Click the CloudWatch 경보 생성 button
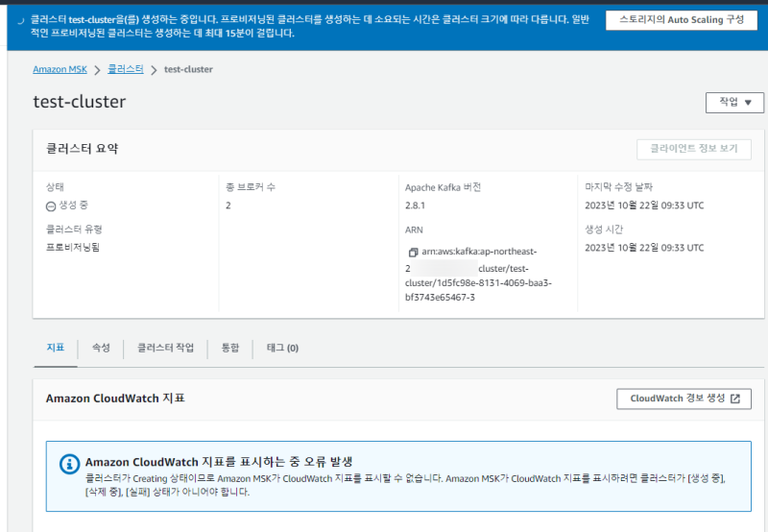 [684, 399]
